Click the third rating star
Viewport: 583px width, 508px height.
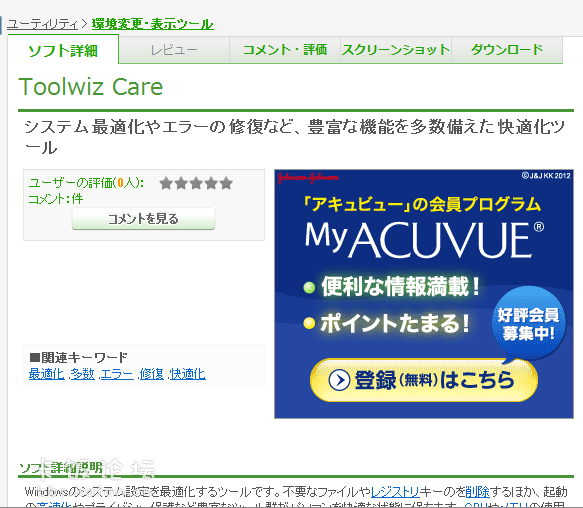click(196, 183)
